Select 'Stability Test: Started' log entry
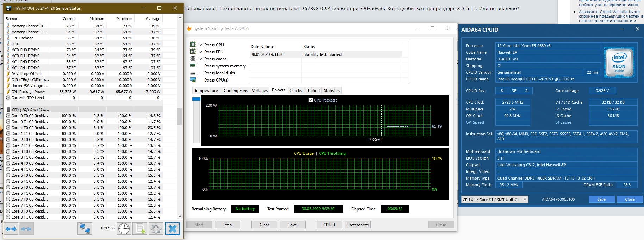The width and height of the screenshot is (644, 240). [325, 54]
